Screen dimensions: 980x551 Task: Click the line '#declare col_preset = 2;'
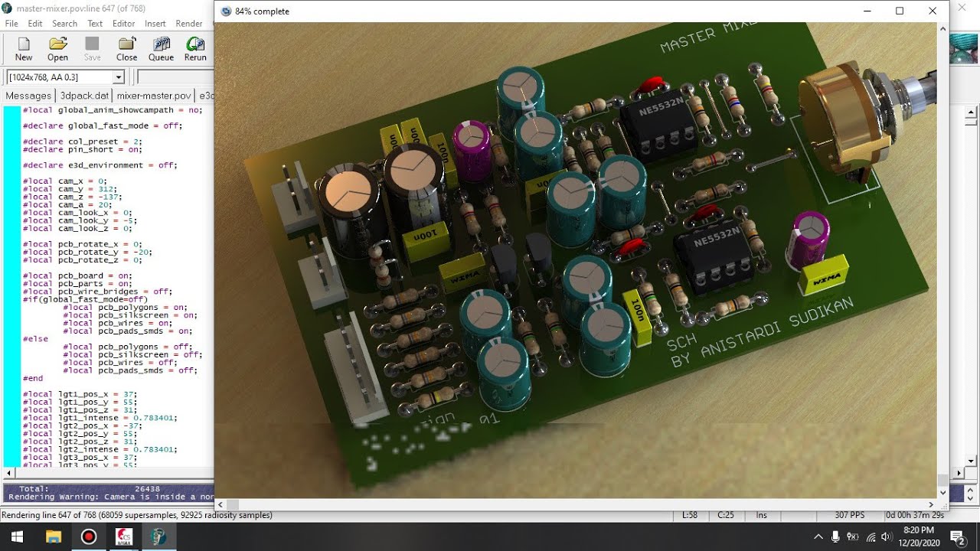point(82,142)
